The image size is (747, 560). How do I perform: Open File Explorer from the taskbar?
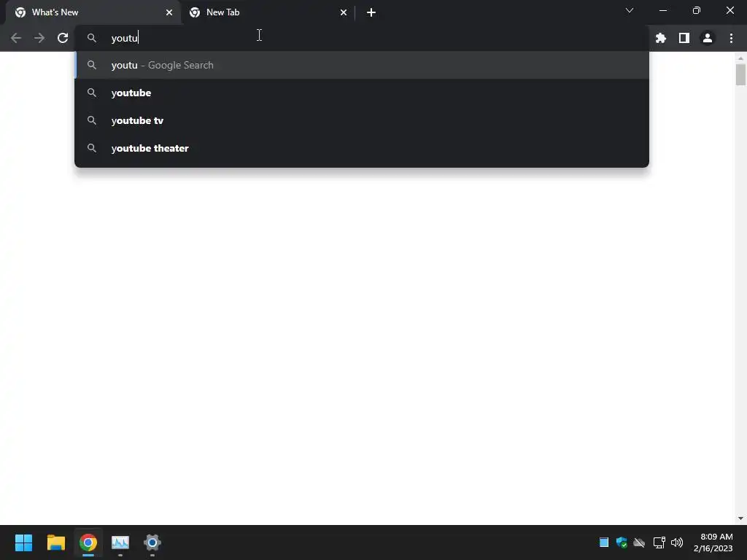click(55, 542)
